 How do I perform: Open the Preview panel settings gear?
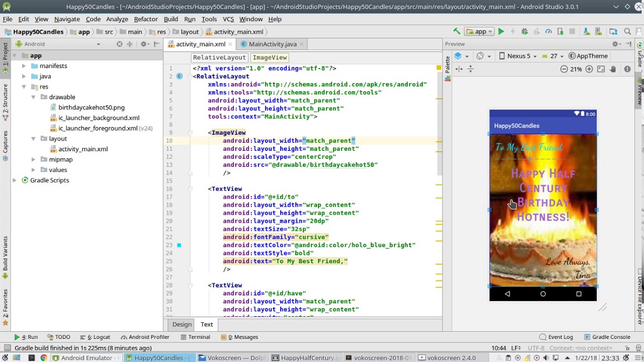(x=616, y=44)
